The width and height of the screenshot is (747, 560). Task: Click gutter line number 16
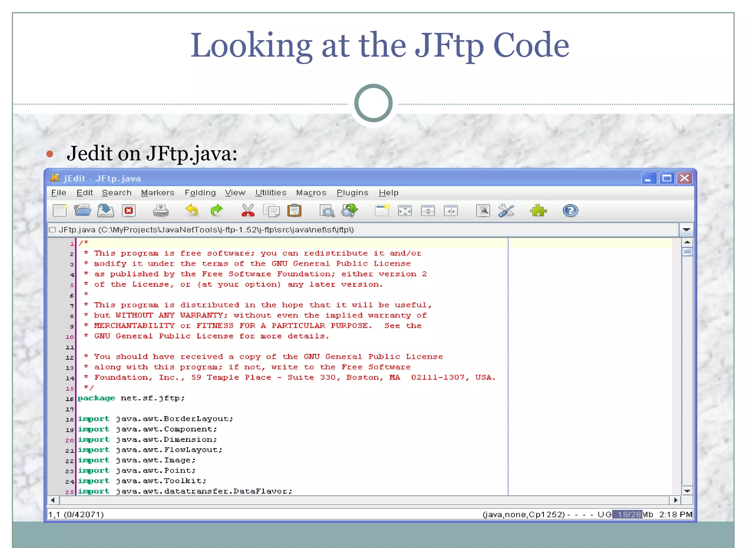click(70, 399)
